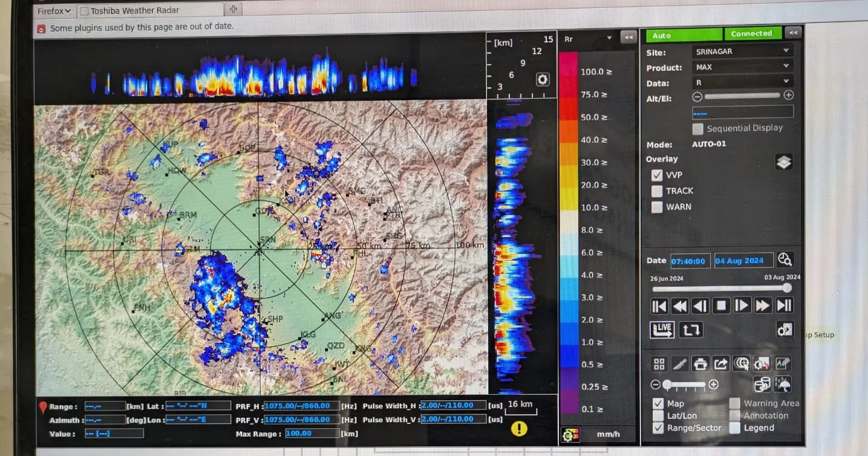Screen dimensions: 868x456
Task: Open the map display settings icon
Action: coord(762,364)
